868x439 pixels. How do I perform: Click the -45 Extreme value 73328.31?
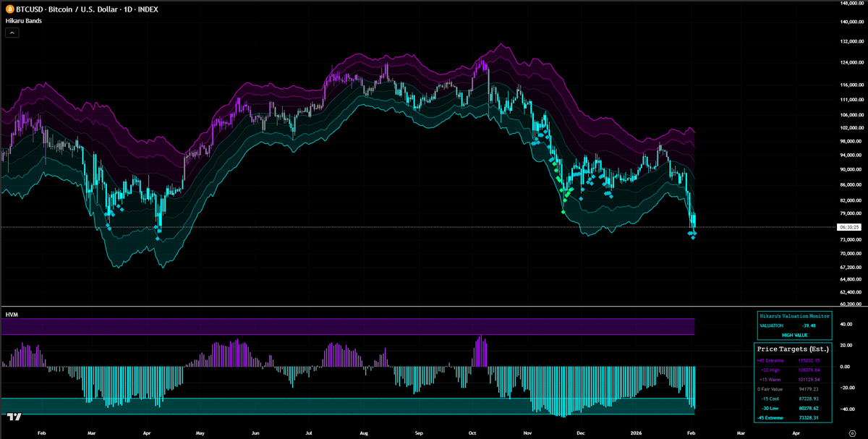click(x=808, y=417)
